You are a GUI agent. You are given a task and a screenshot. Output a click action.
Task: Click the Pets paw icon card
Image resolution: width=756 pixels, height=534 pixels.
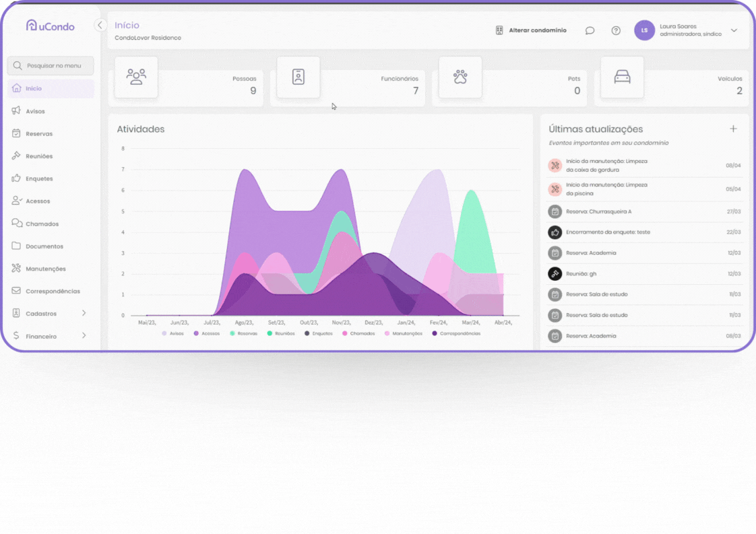460,77
